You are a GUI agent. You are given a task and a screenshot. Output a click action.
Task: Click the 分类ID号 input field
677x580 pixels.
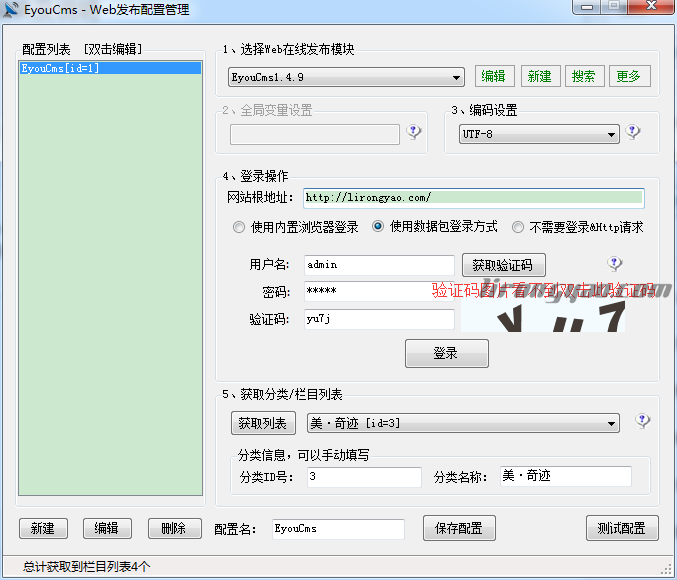364,477
